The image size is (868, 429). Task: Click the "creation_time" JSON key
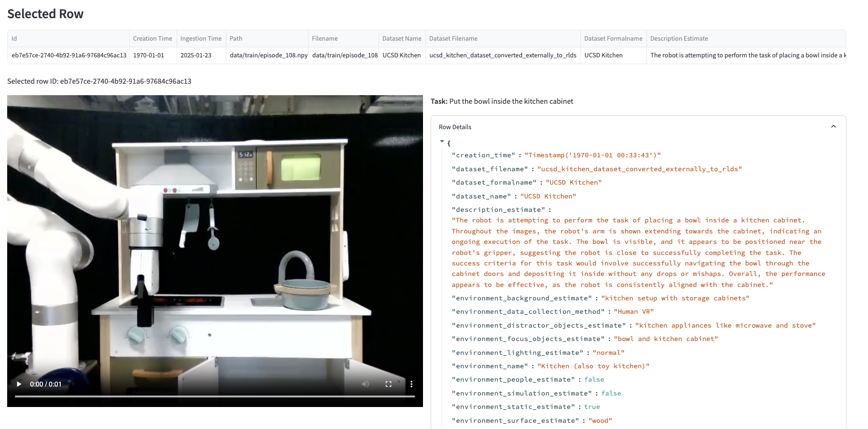483,155
